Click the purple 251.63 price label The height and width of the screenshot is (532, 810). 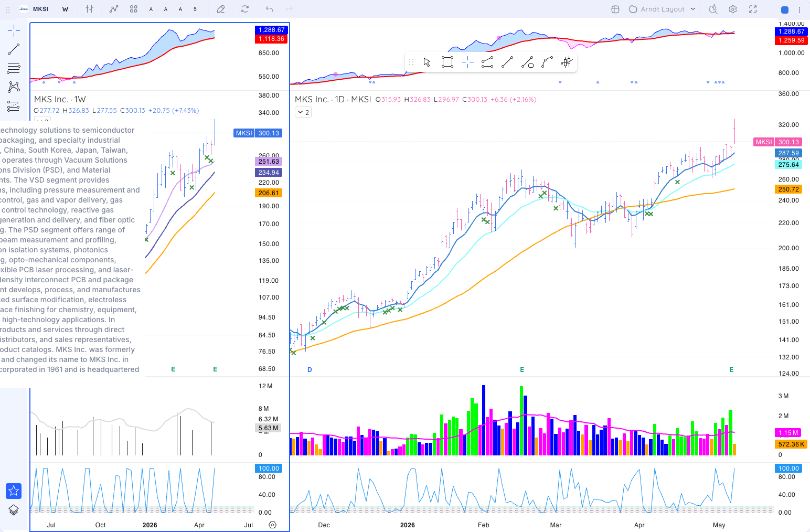click(269, 162)
